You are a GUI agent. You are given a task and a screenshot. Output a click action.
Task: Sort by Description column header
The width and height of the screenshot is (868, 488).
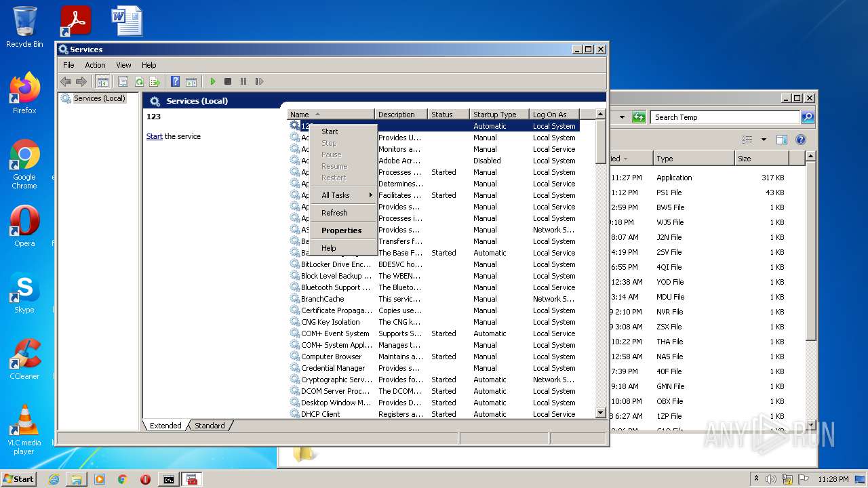[x=401, y=115]
